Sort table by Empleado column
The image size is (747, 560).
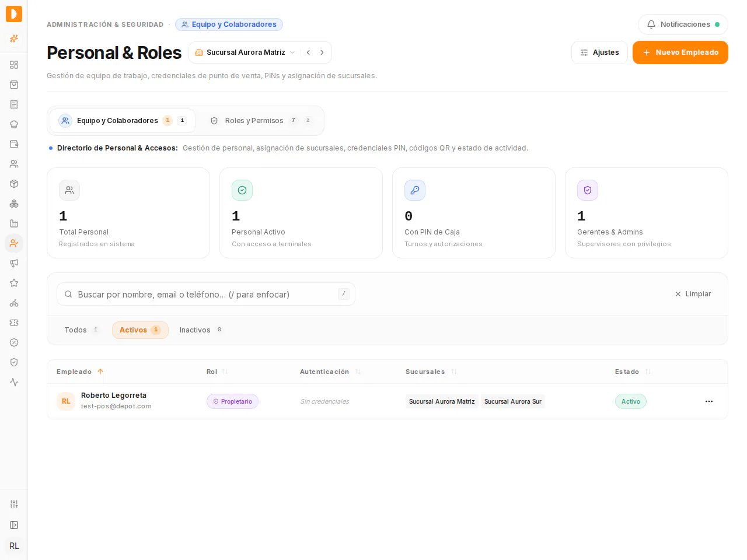click(x=80, y=372)
